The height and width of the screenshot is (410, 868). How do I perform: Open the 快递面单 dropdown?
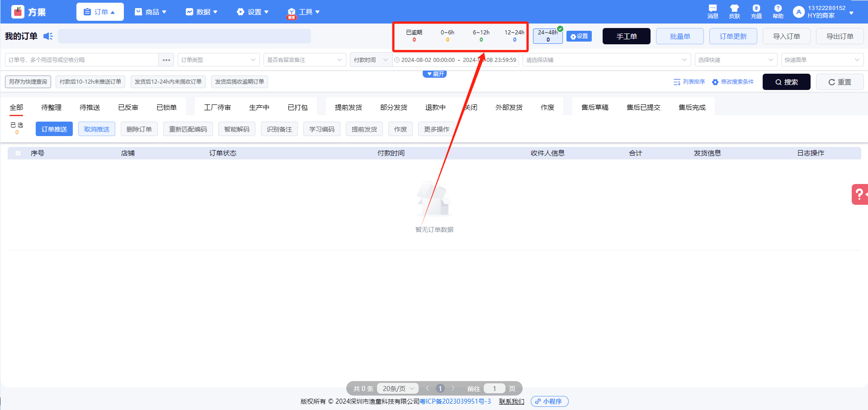pyautogui.click(x=822, y=60)
